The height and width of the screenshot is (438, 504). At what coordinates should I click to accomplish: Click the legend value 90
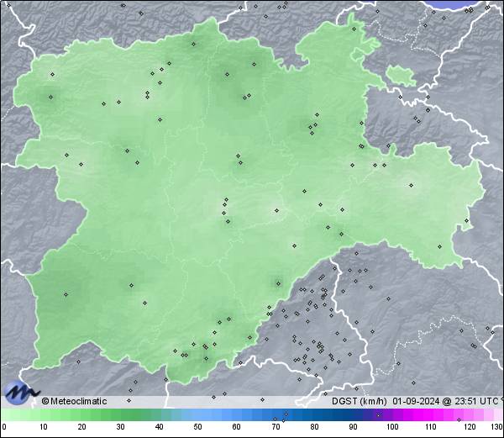[x=353, y=427]
